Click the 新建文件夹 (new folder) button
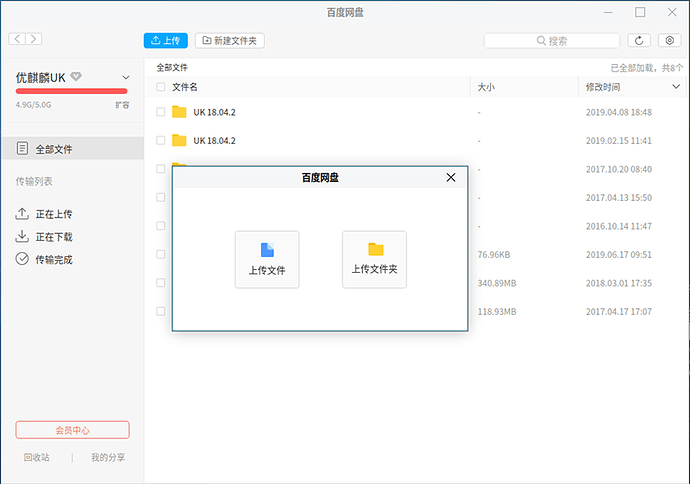 pyautogui.click(x=230, y=40)
